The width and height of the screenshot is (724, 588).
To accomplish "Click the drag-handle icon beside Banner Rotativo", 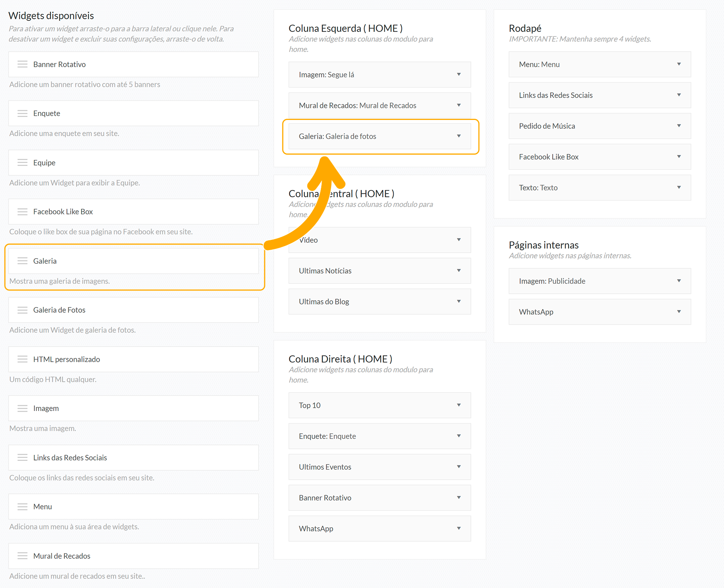I will click(22, 64).
